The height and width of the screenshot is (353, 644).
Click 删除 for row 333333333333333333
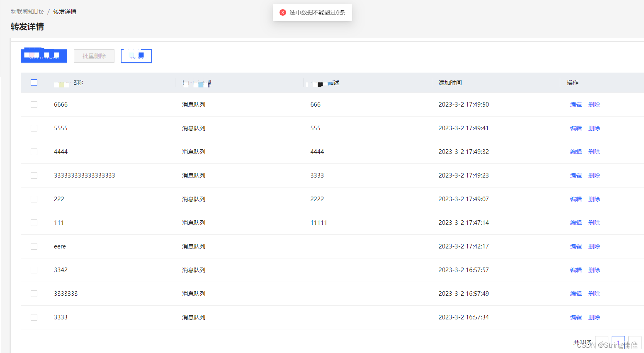click(x=594, y=175)
